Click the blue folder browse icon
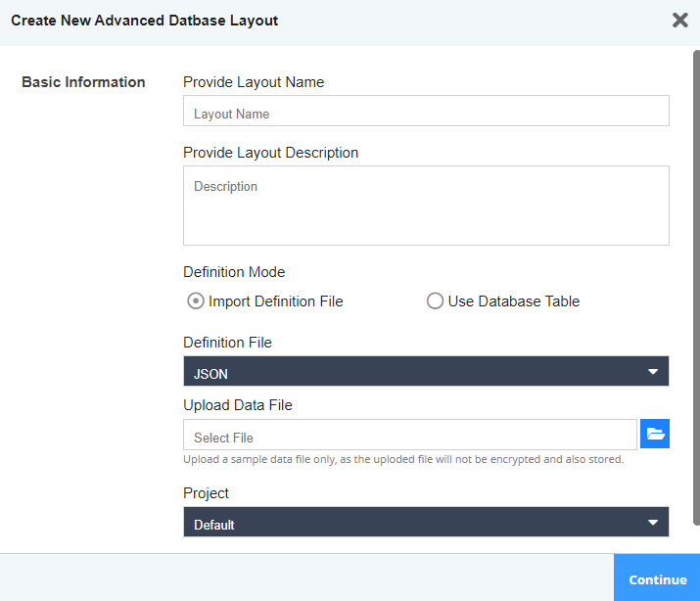Viewport: 700px width, 601px height. pos(655,434)
